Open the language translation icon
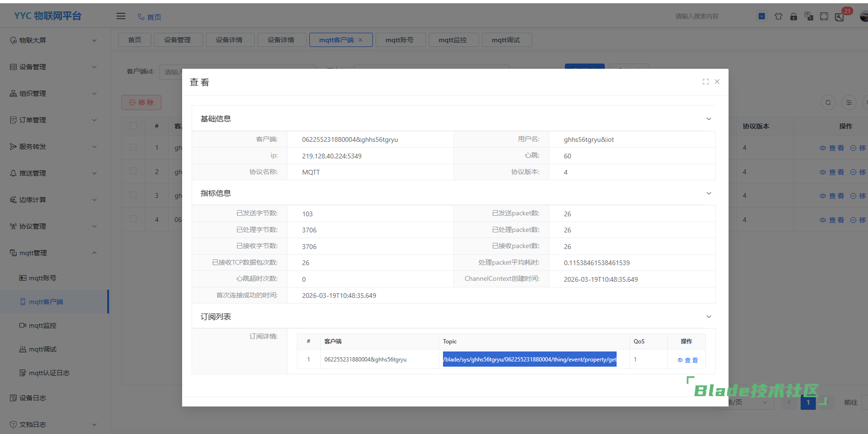The height and width of the screenshot is (434, 868). coord(809,17)
